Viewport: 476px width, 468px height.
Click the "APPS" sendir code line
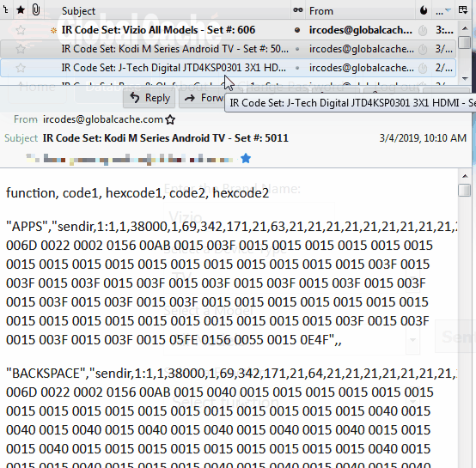[x=232, y=227]
